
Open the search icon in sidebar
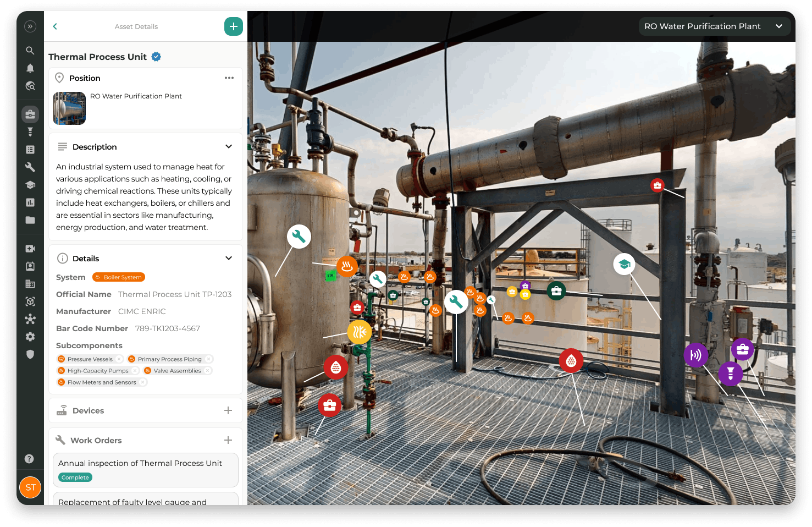30,51
